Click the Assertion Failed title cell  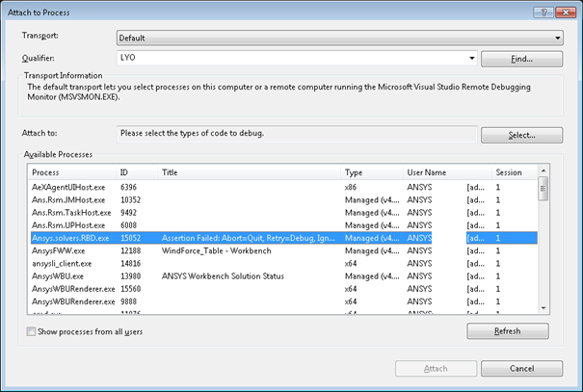249,238
